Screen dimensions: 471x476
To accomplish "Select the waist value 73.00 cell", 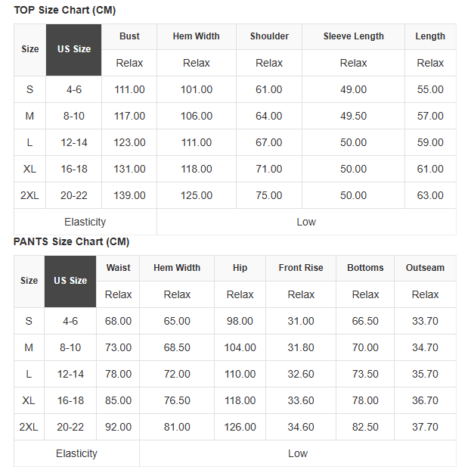I will 118,347.
